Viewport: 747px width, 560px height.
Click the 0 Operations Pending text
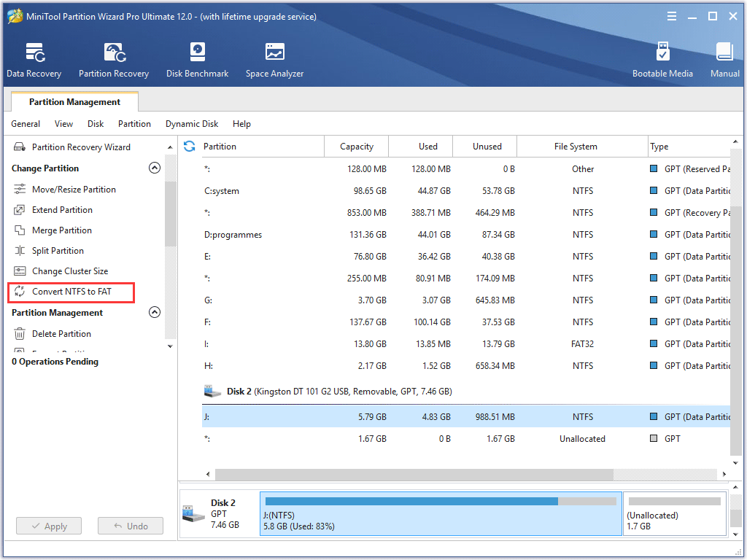pyautogui.click(x=55, y=362)
